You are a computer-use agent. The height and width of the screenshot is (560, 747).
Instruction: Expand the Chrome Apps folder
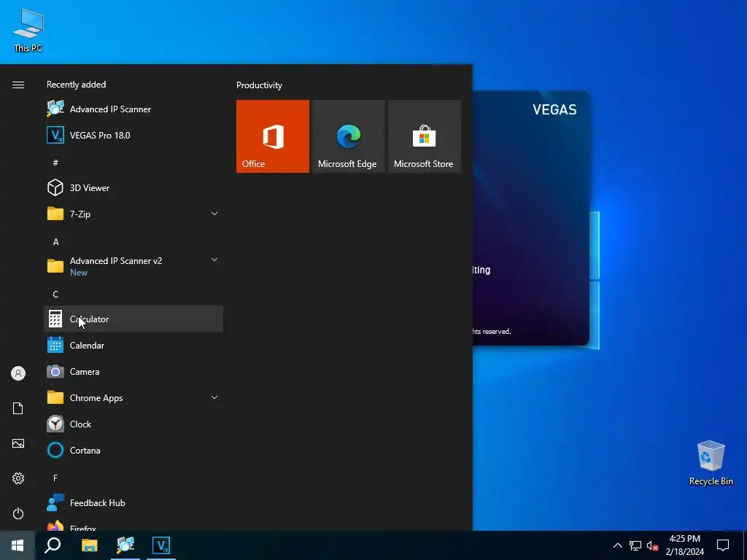click(133, 397)
